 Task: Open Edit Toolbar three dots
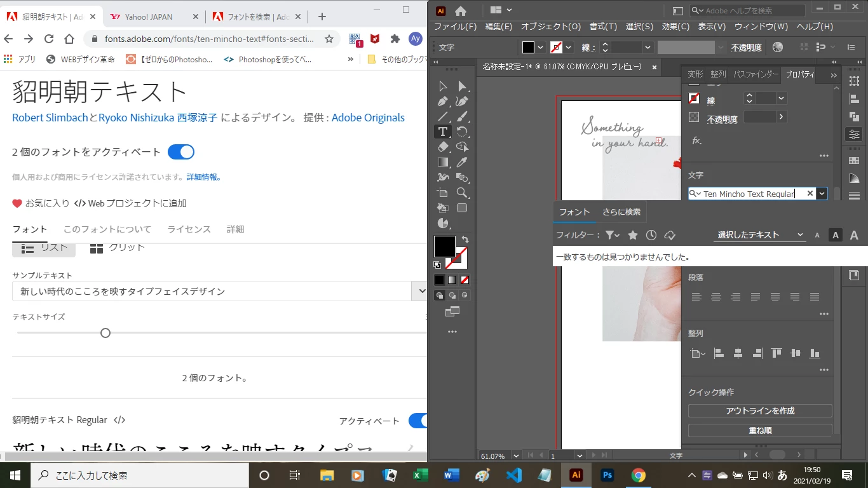click(x=452, y=332)
